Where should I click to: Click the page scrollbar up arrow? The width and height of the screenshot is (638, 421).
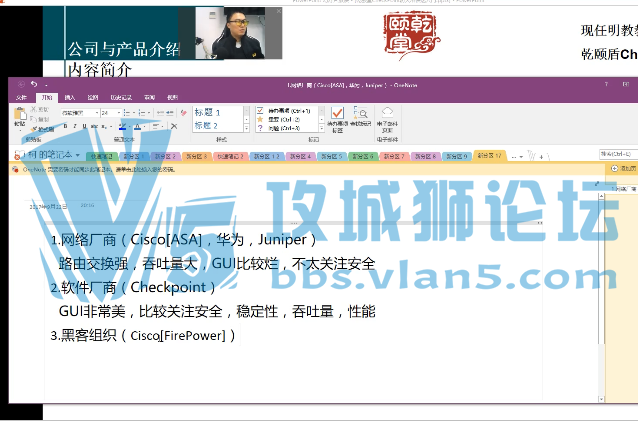click(601, 196)
